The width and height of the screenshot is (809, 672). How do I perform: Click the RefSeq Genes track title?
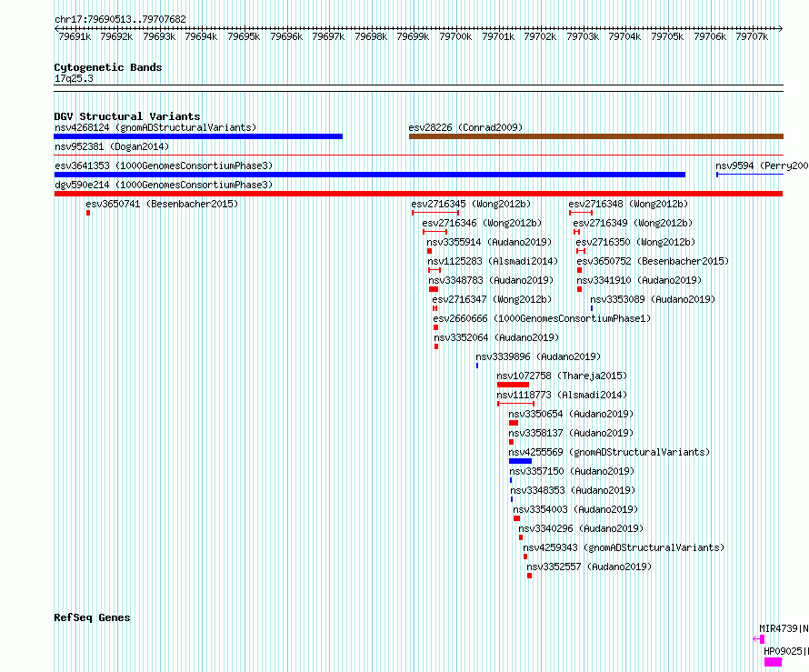92,617
